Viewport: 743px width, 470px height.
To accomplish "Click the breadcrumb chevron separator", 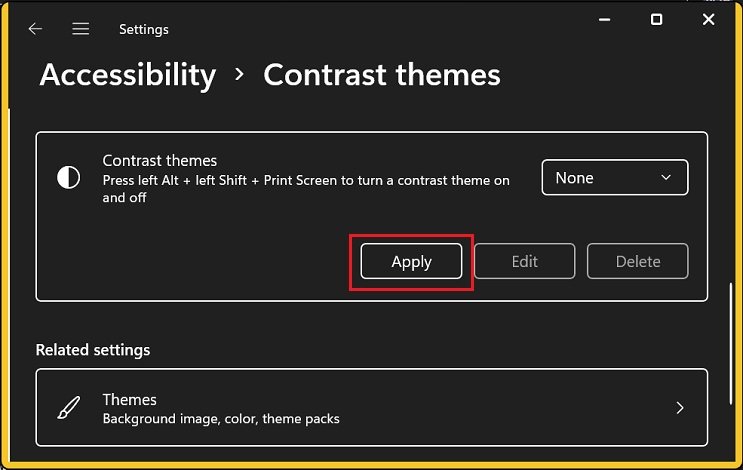I will (240, 75).
